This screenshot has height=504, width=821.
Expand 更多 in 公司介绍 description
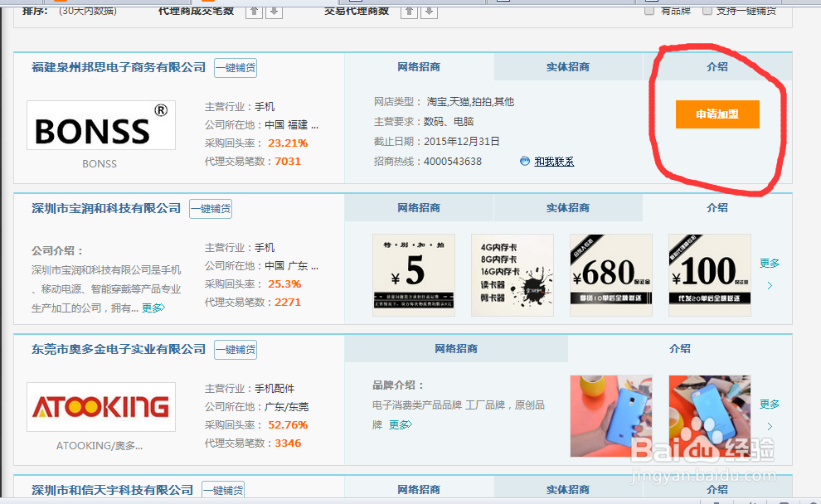153,308
